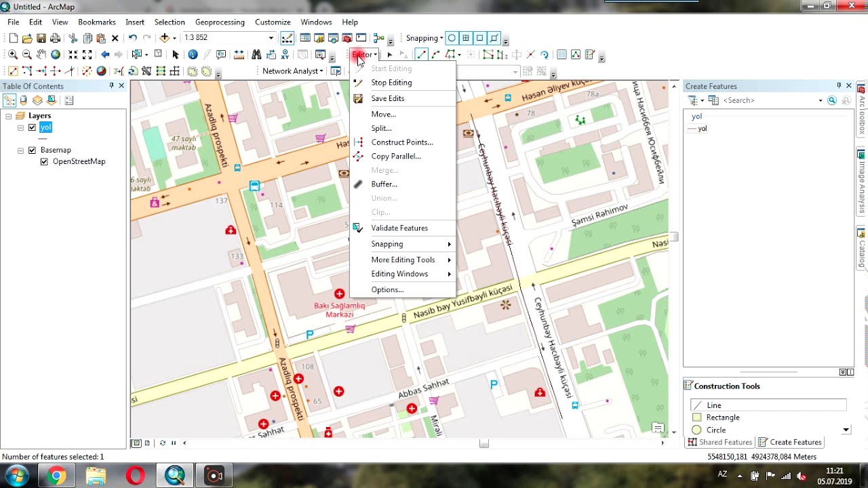Select the Zoom In magnifier tool

13,54
